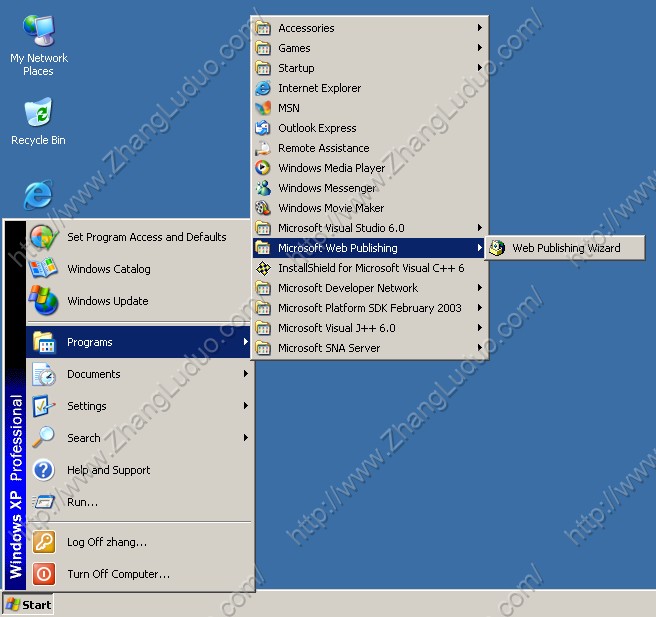Expand the Documents submenu arrow

click(x=246, y=374)
